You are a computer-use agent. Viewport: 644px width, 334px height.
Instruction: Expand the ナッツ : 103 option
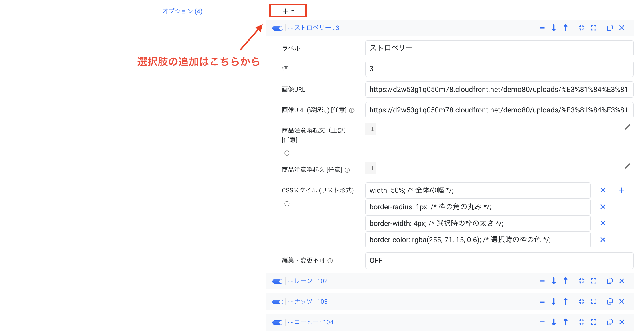point(307,301)
